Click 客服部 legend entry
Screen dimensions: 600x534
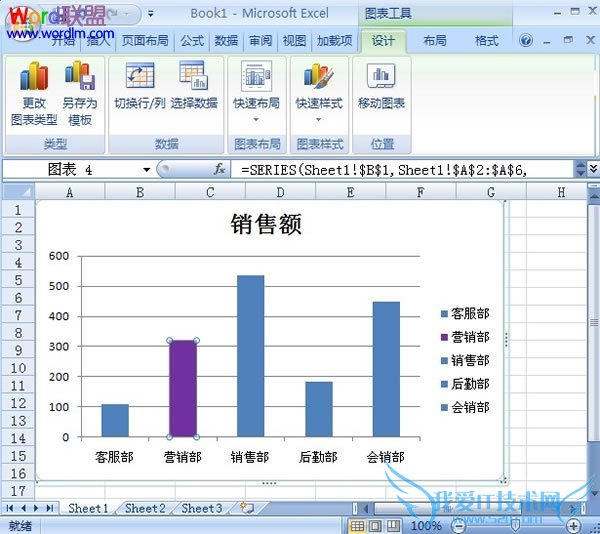point(465,314)
